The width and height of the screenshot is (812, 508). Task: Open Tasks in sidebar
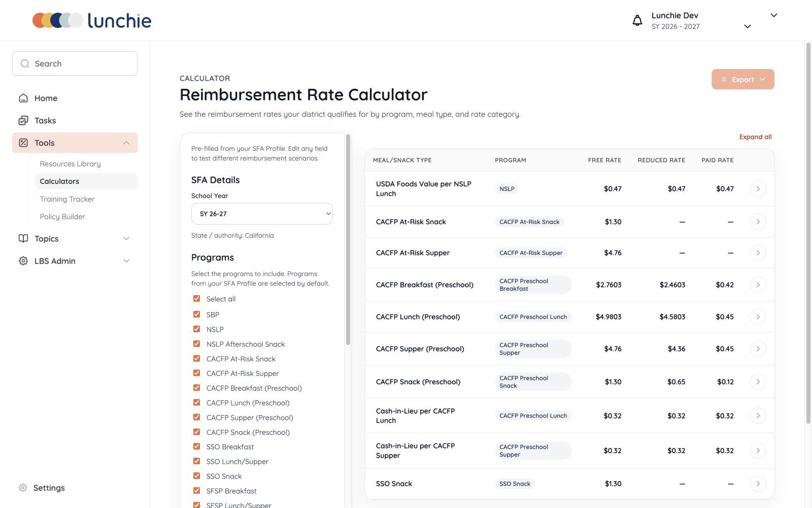(x=75, y=120)
